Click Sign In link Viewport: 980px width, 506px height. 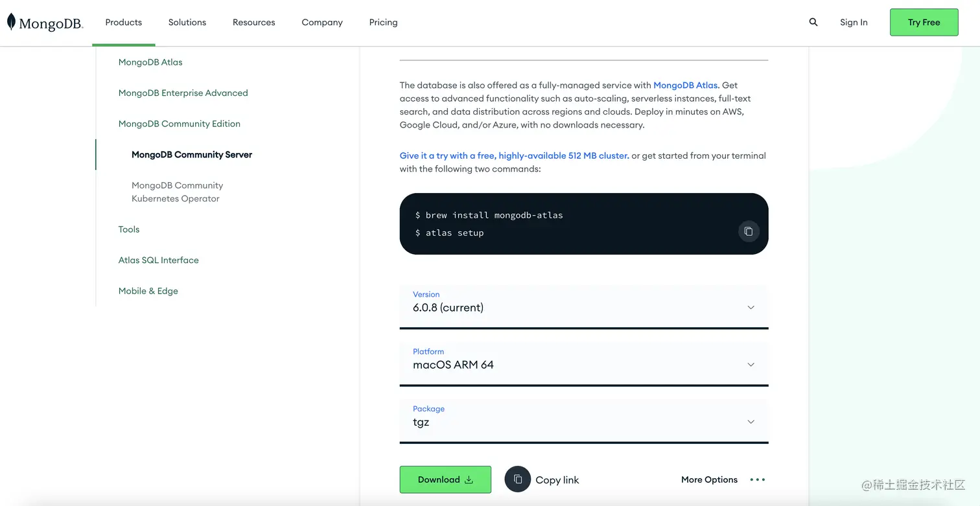[854, 22]
